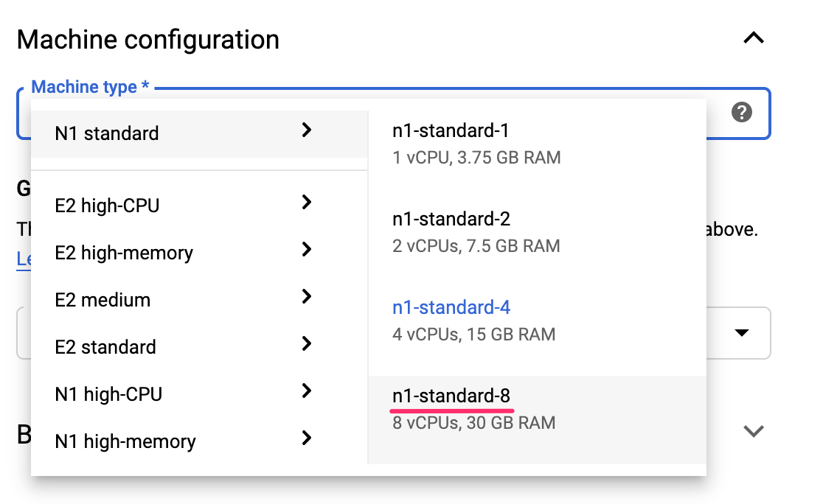Collapse the Machine configuration section
The height and width of the screenshot is (504, 823).
tap(753, 38)
